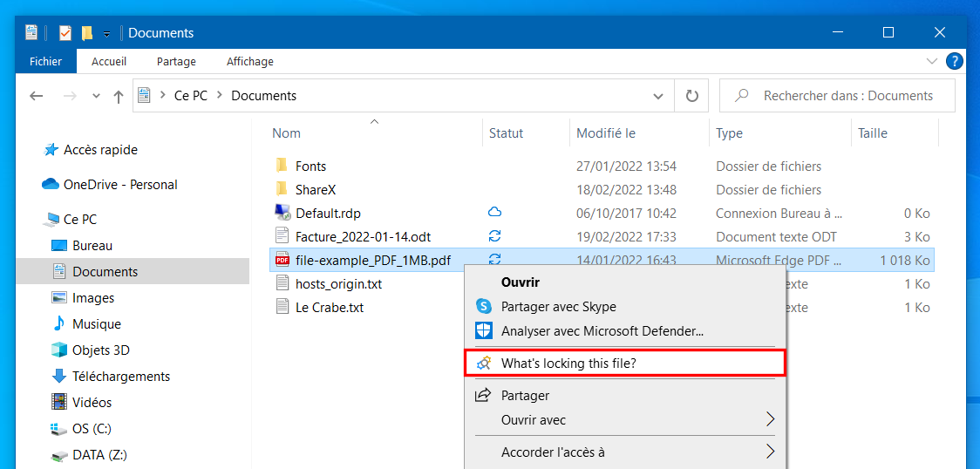Image resolution: width=980 pixels, height=469 pixels.
Task: Open the Help question mark icon
Action: (954, 61)
